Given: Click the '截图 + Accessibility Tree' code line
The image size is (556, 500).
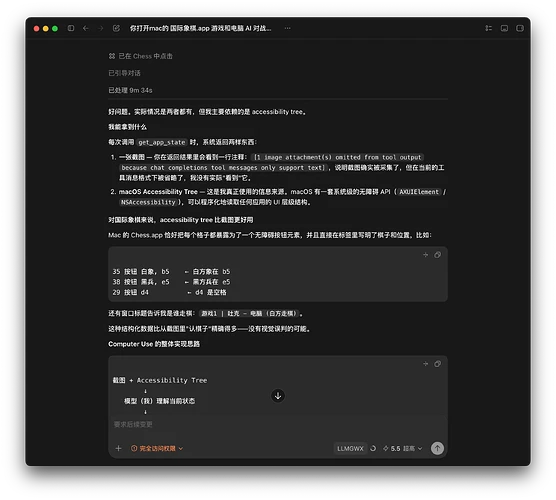Looking at the screenshot, I should click(x=160, y=380).
